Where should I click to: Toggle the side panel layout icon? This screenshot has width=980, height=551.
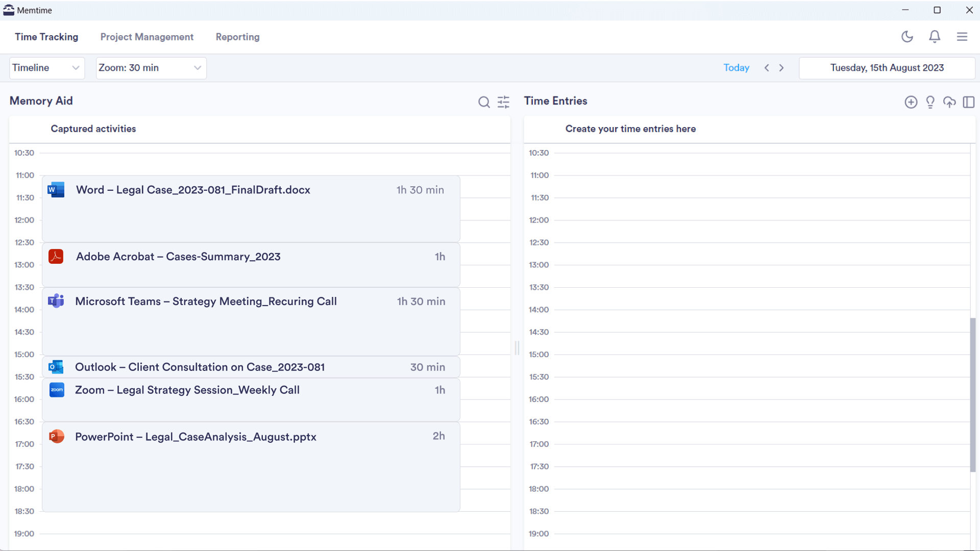point(968,102)
